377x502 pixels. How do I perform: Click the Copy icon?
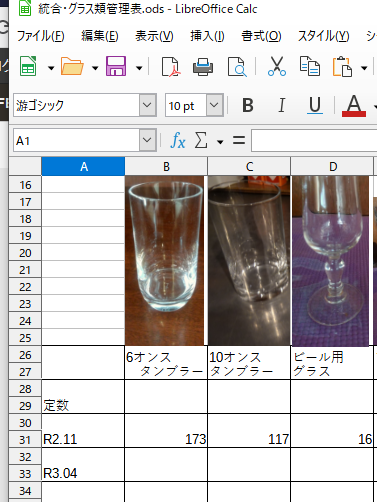coord(310,66)
